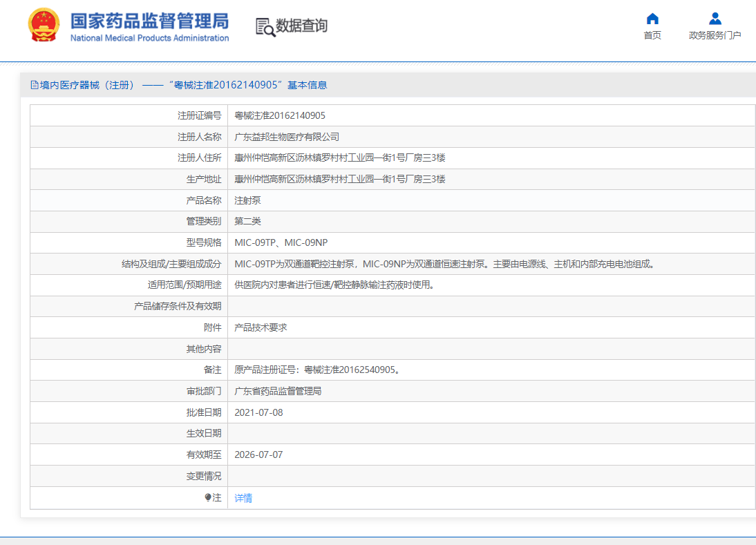Click the national emblem logo

coord(44,25)
